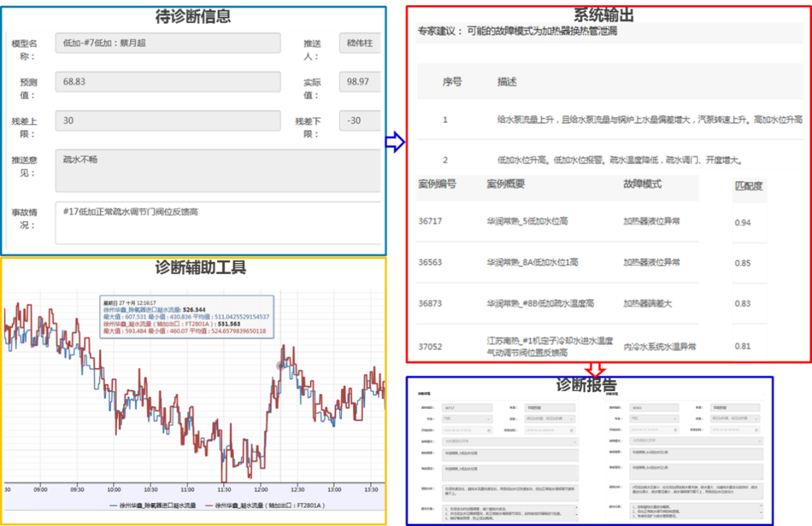Select the highlighted data point on the chart
This screenshot has height=526, width=812.
[280, 365]
